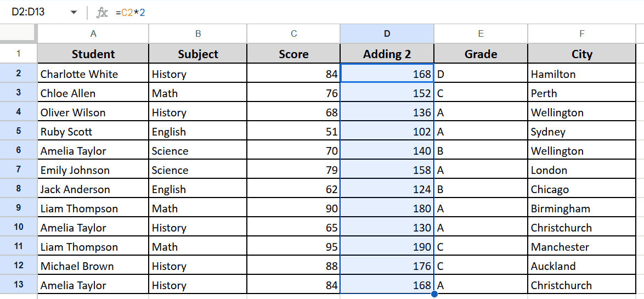Screen dimensions: 644x299
Task: Select the City cell showing Manchester
Action: (581, 247)
